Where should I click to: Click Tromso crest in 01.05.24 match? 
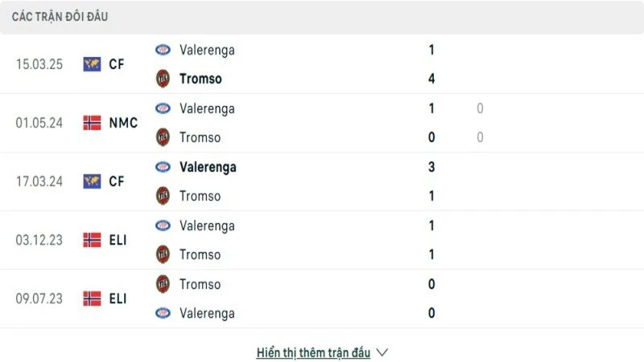point(163,138)
